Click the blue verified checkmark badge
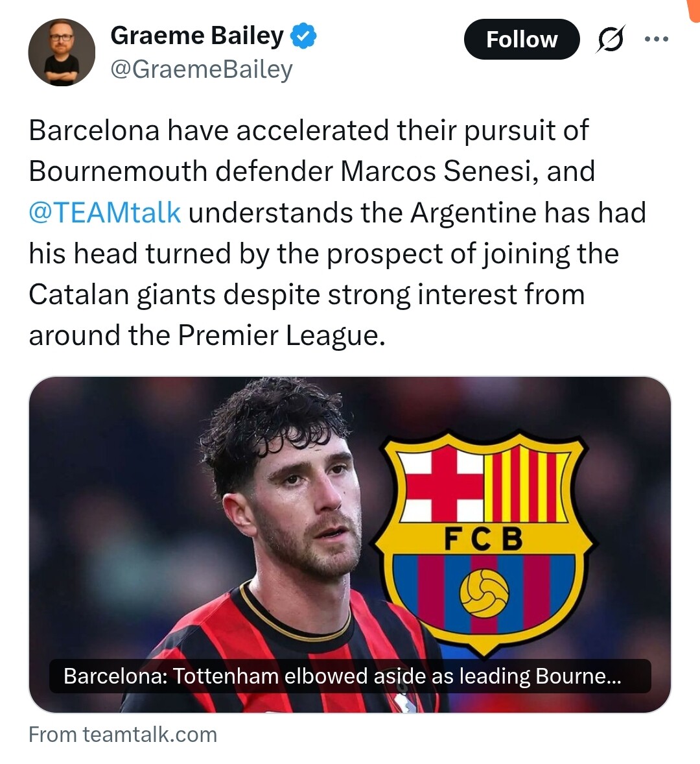The width and height of the screenshot is (700, 764). (303, 36)
